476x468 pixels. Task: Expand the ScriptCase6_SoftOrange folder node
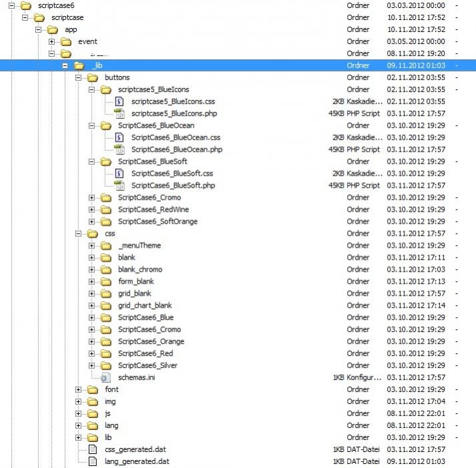pos(91,222)
